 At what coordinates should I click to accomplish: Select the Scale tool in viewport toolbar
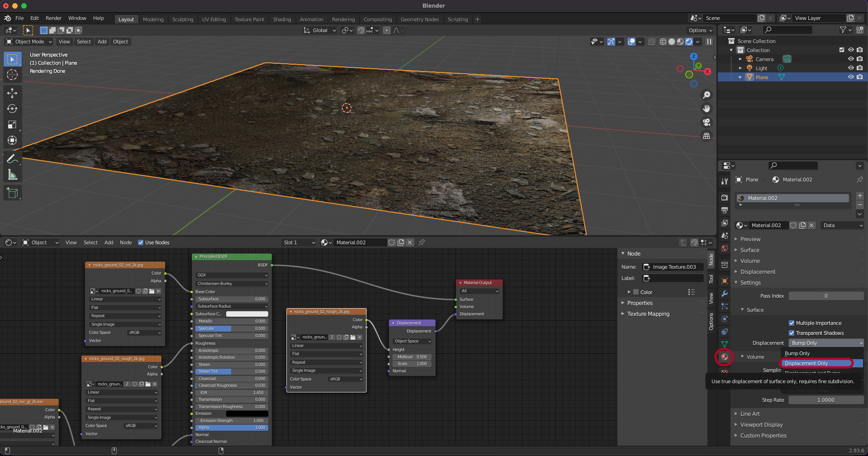12,125
